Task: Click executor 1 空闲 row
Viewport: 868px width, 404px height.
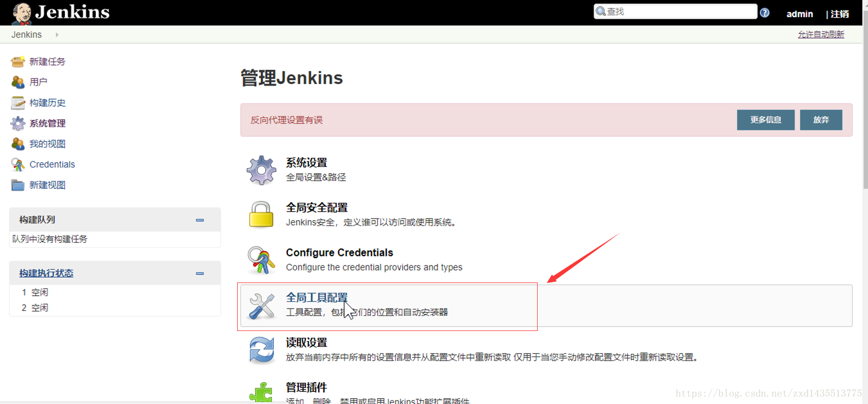Action: pos(115,292)
